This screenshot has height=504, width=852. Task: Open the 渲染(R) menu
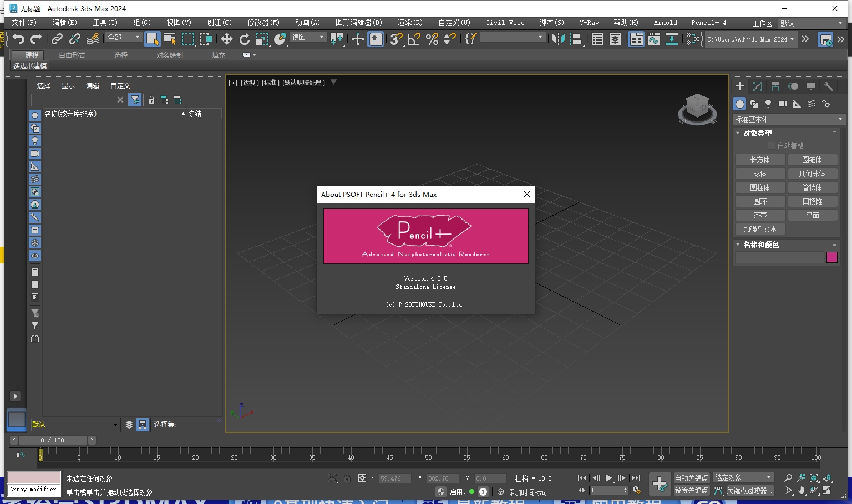[x=409, y=23]
